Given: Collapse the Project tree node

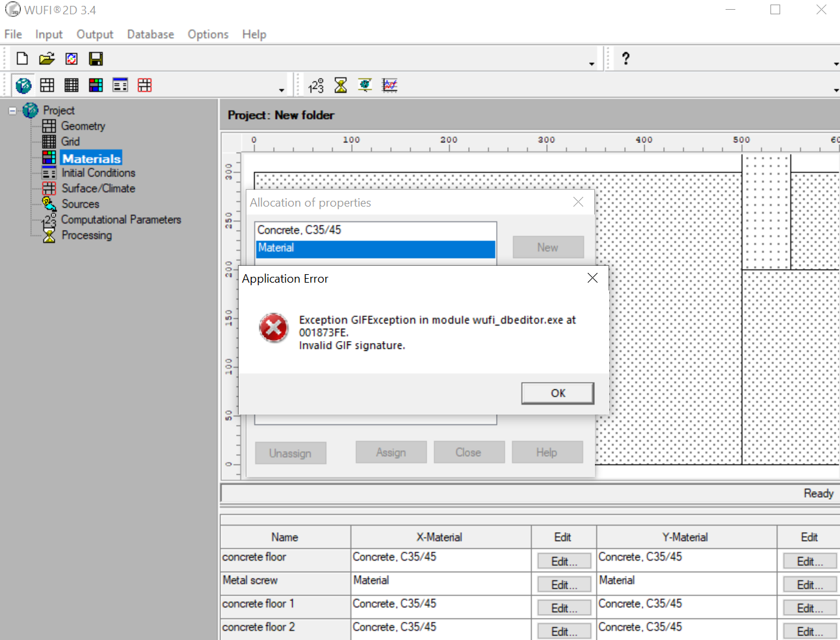Looking at the screenshot, I should [12, 110].
